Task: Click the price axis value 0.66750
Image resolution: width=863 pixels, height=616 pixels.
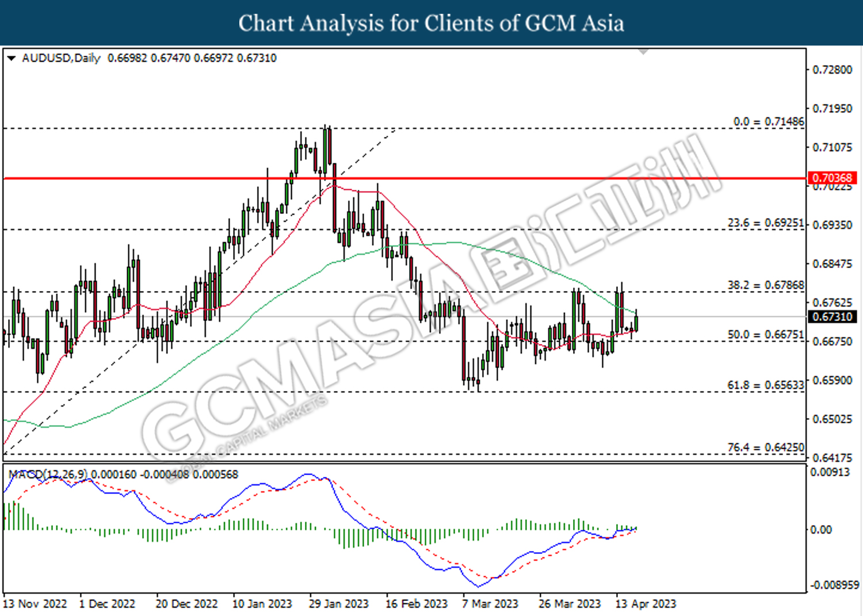Action: point(832,342)
